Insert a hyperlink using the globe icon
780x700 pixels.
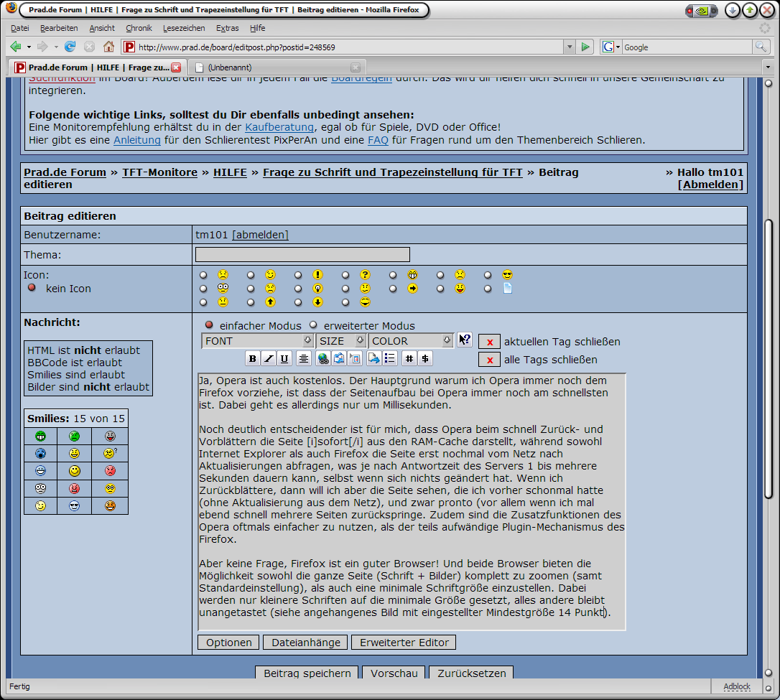pos(322,358)
